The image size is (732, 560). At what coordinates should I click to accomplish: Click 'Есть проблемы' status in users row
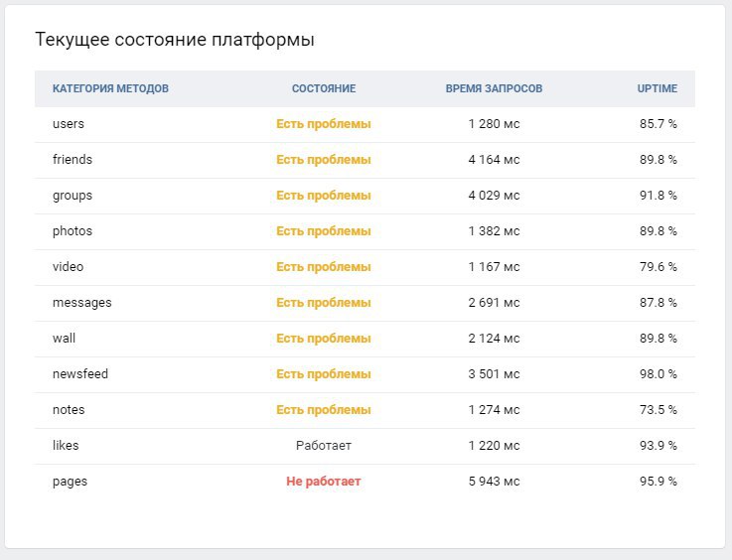[x=324, y=124]
